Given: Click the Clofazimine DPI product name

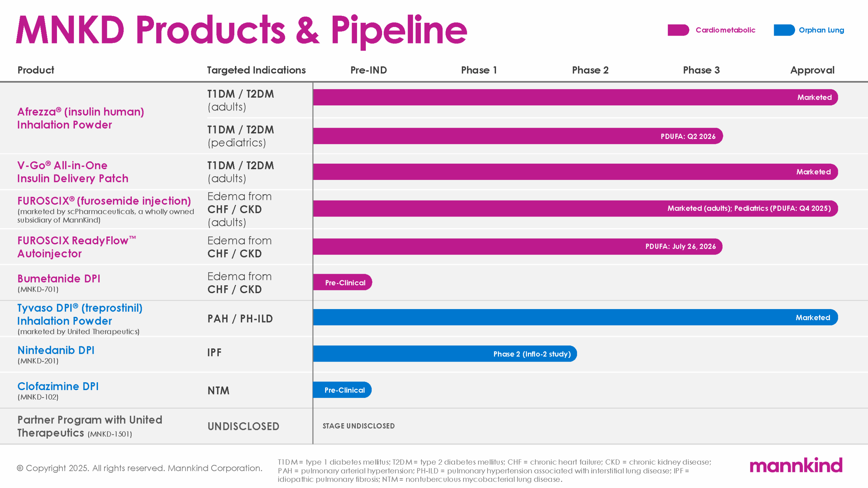Looking at the screenshot, I should tap(58, 386).
